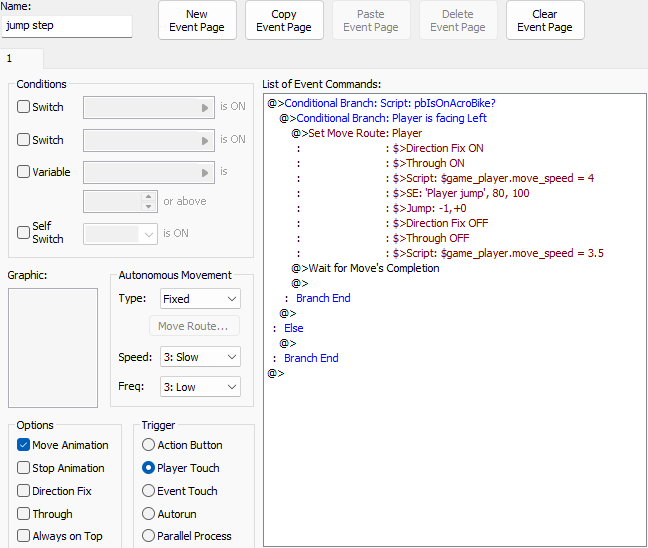Check the Direction Fix option

point(24,491)
